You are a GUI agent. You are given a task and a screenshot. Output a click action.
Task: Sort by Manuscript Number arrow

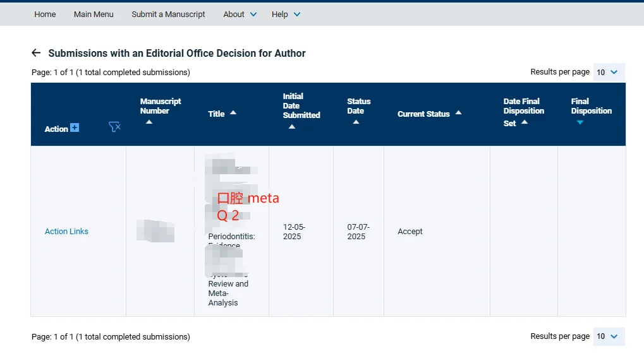(149, 122)
